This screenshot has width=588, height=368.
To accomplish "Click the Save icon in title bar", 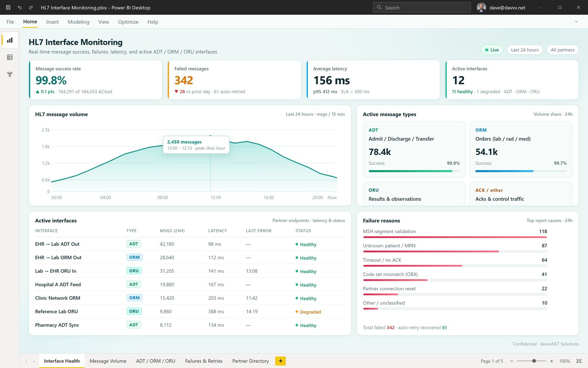I will pos(8,7).
